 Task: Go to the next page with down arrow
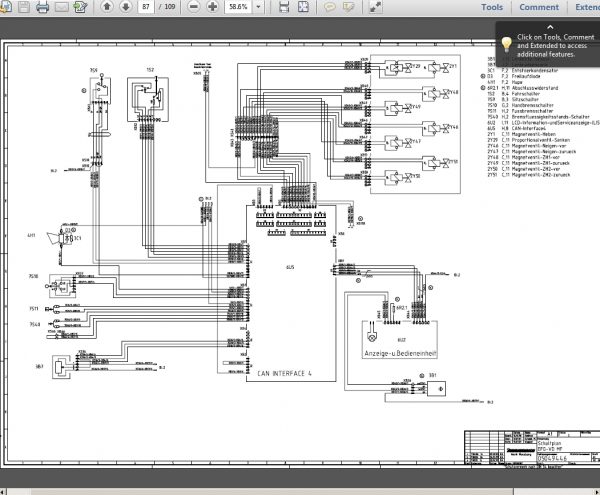[x=126, y=7]
